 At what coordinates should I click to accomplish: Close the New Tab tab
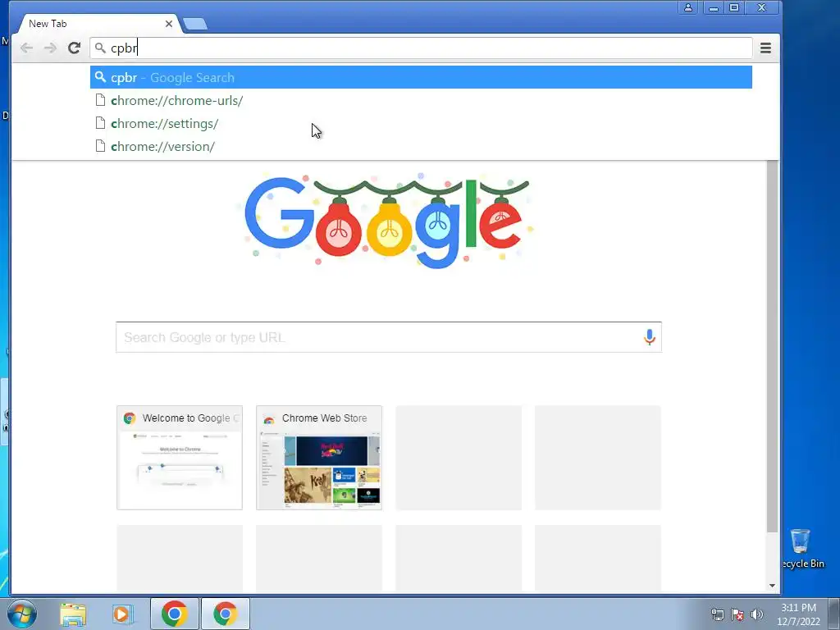tap(169, 24)
